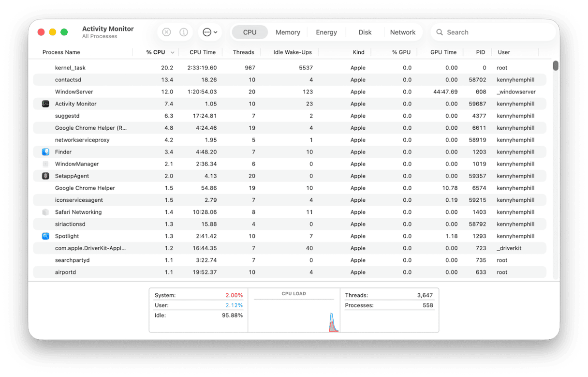Select the Network tab
588x377 pixels.
pos(402,32)
